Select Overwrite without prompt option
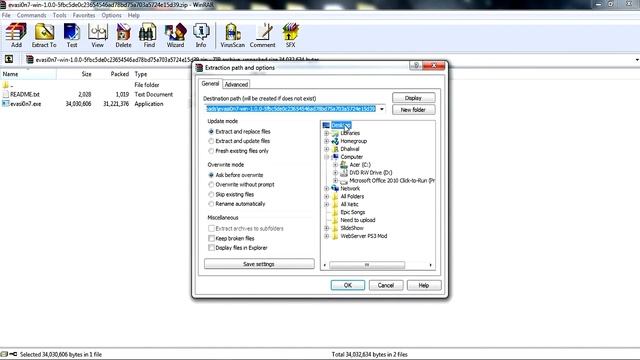Viewport: 640px width, 360px height. 211,184
